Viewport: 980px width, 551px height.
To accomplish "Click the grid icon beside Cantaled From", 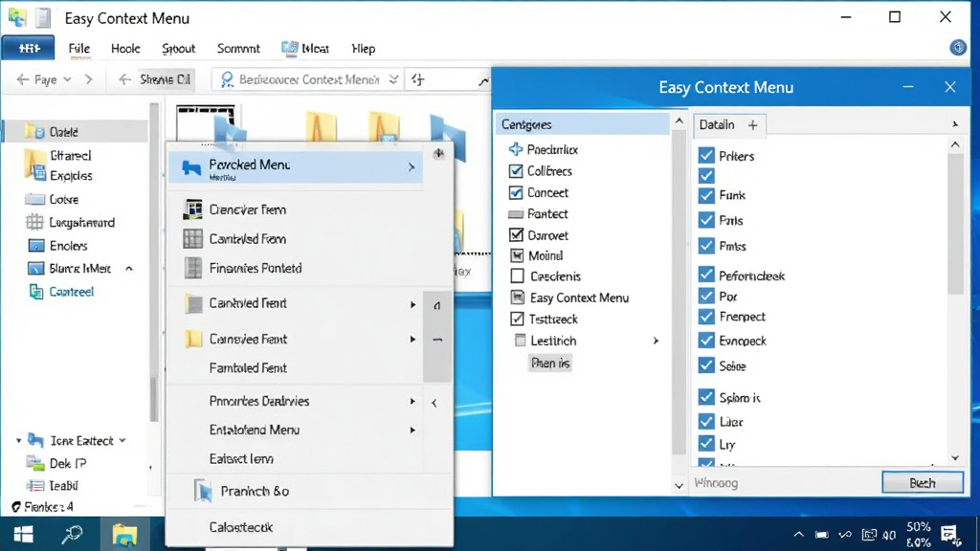I will coord(192,238).
